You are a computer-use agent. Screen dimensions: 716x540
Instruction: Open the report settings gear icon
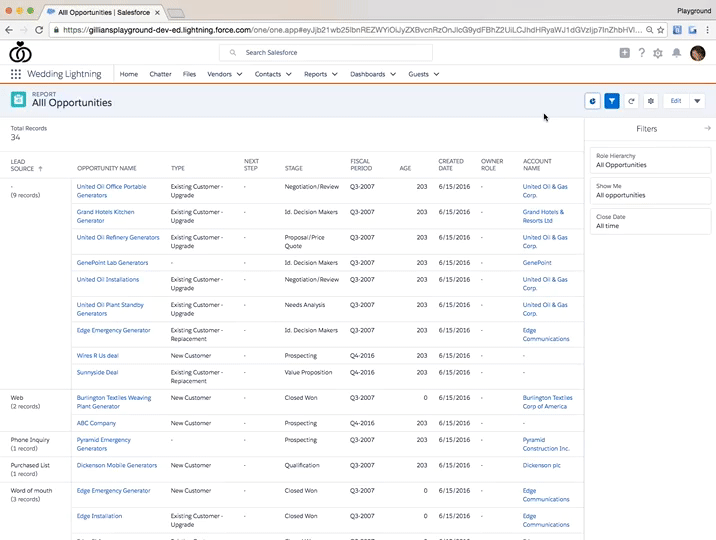pyautogui.click(x=651, y=101)
